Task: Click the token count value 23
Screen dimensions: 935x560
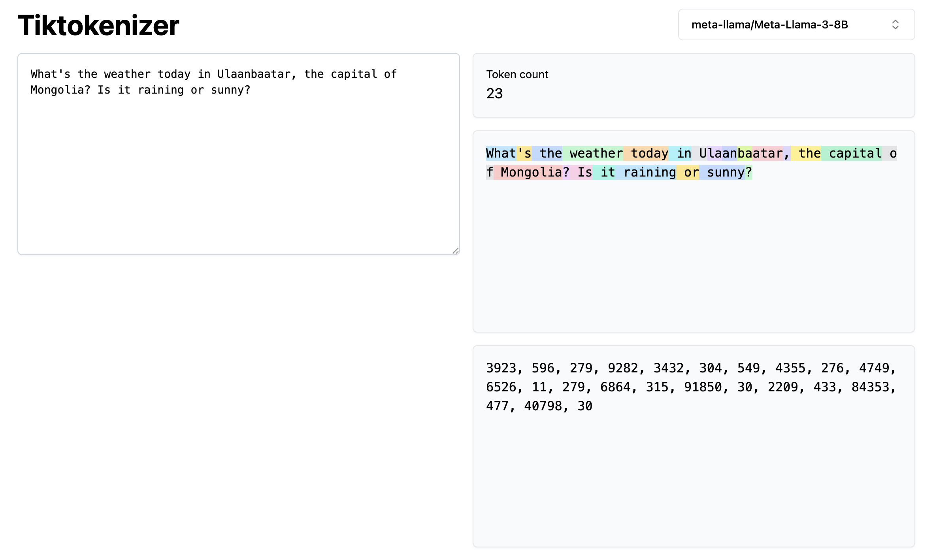Action: click(x=494, y=94)
